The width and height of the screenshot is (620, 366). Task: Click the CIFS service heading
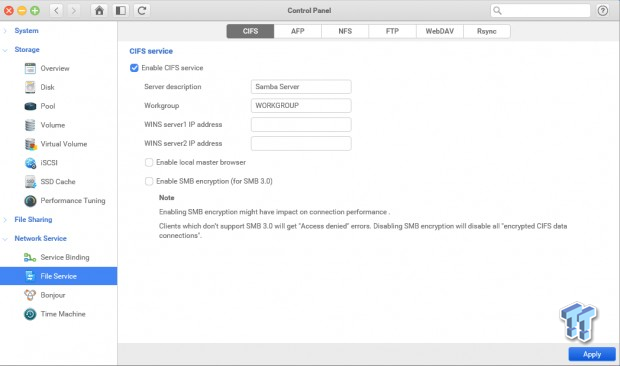click(151, 51)
